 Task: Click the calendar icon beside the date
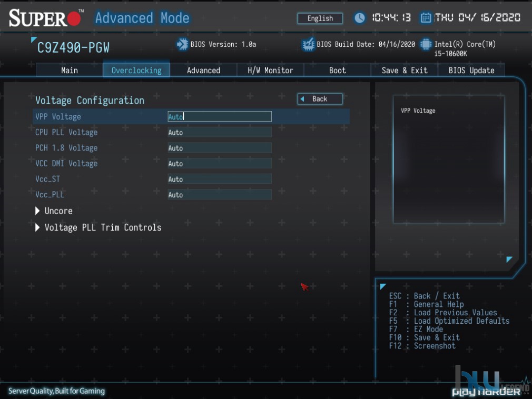pyautogui.click(x=426, y=17)
